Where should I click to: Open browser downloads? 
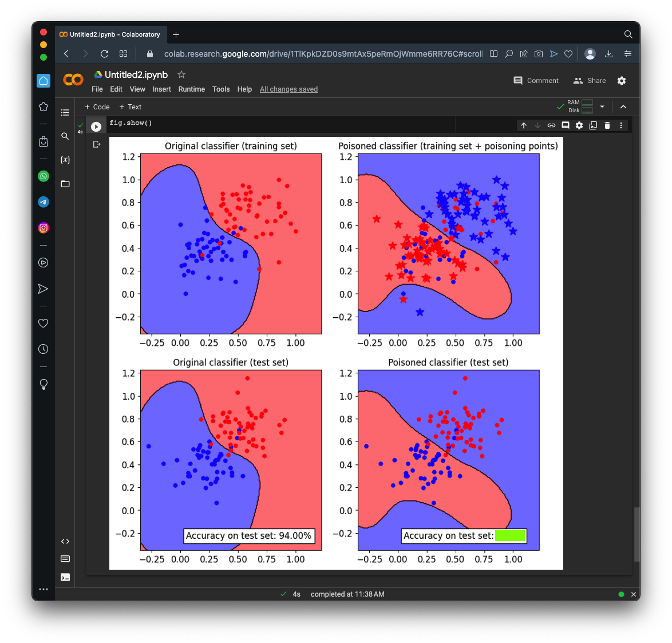pyautogui.click(x=608, y=54)
